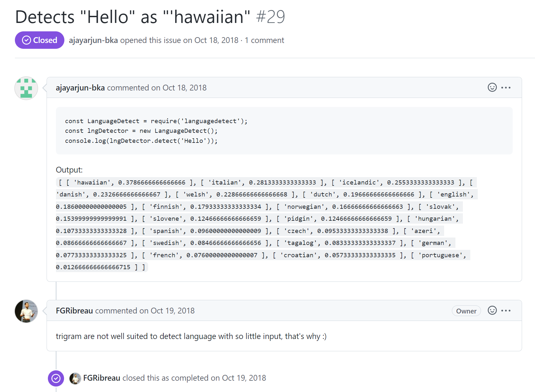535x392 pixels.
Task: Open ajayarjun-bka's profile link
Action: click(x=81, y=87)
